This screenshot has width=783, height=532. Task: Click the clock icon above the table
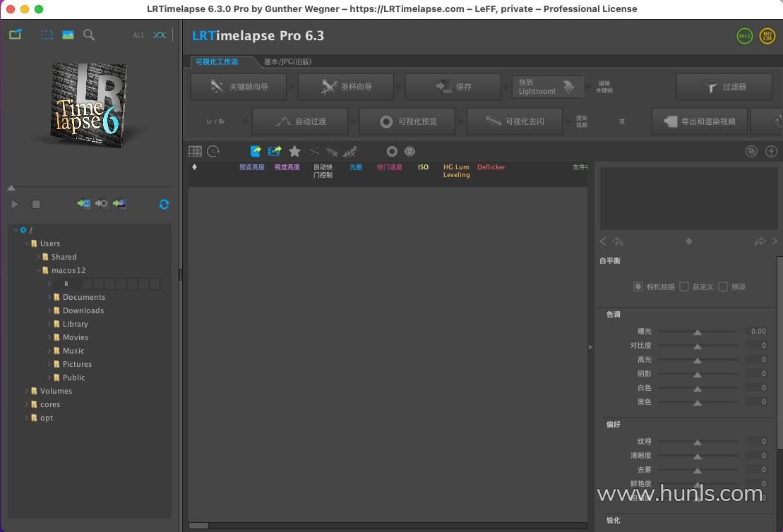click(213, 151)
